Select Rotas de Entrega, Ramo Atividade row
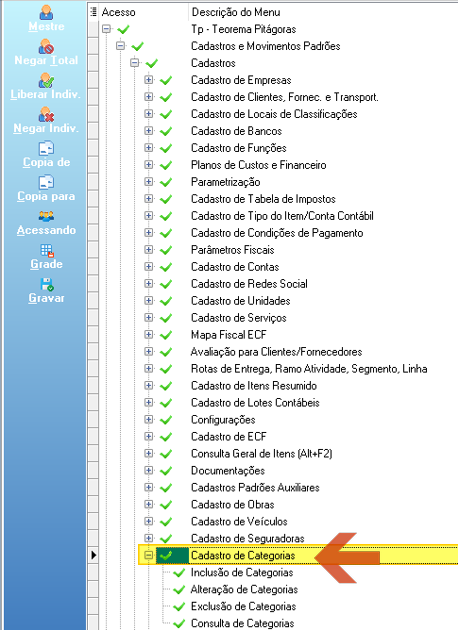 click(309, 369)
